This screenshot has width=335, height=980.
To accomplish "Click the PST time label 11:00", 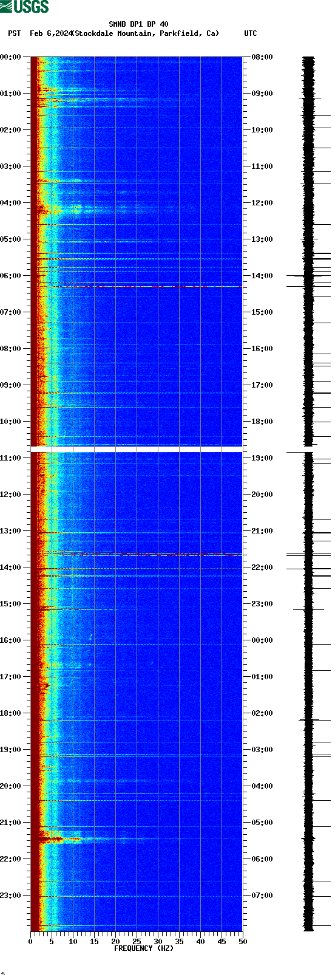I will coord(11,458).
